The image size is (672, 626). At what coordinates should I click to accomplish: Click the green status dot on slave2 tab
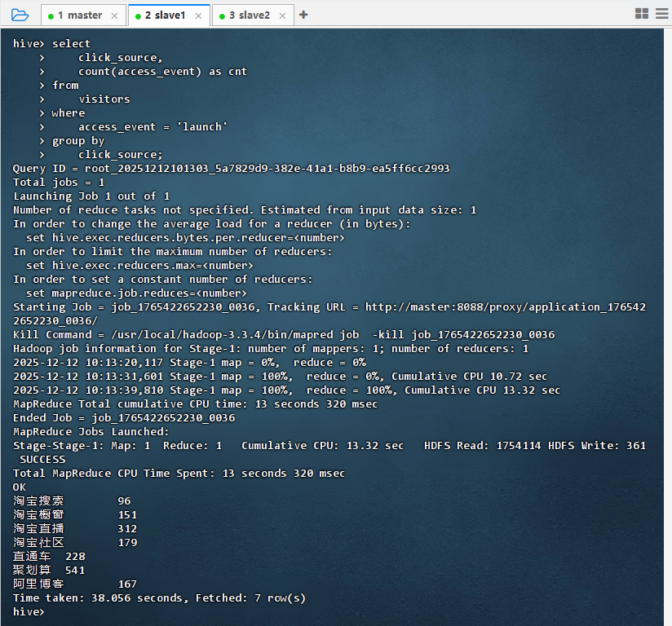coord(222,16)
